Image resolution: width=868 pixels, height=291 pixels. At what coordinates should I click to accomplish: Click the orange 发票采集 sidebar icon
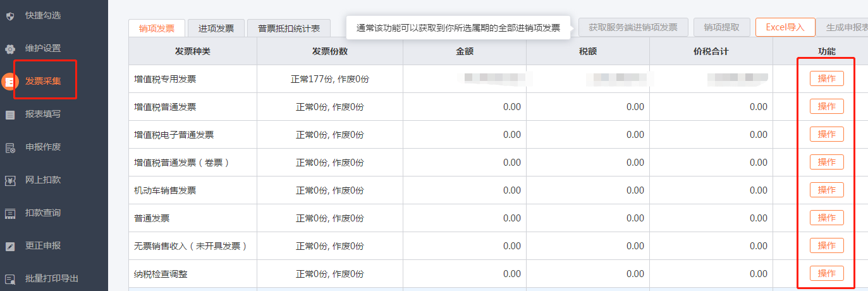pos(10,82)
